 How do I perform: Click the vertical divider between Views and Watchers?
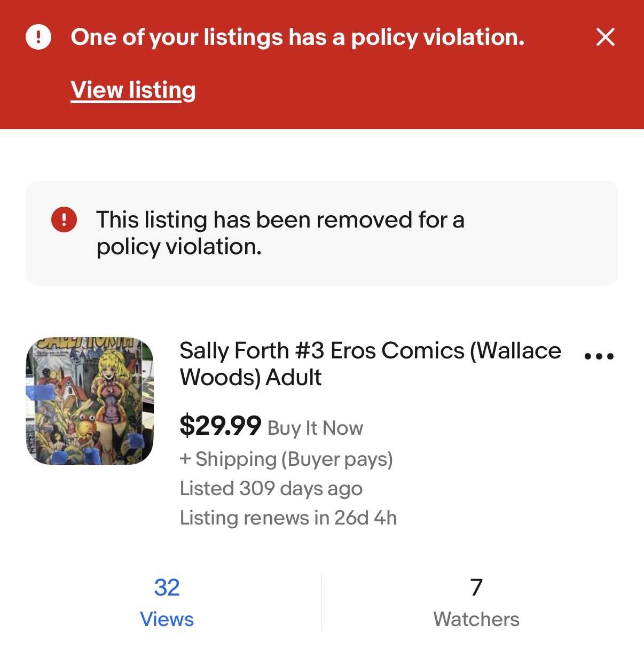tap(321, 603)
